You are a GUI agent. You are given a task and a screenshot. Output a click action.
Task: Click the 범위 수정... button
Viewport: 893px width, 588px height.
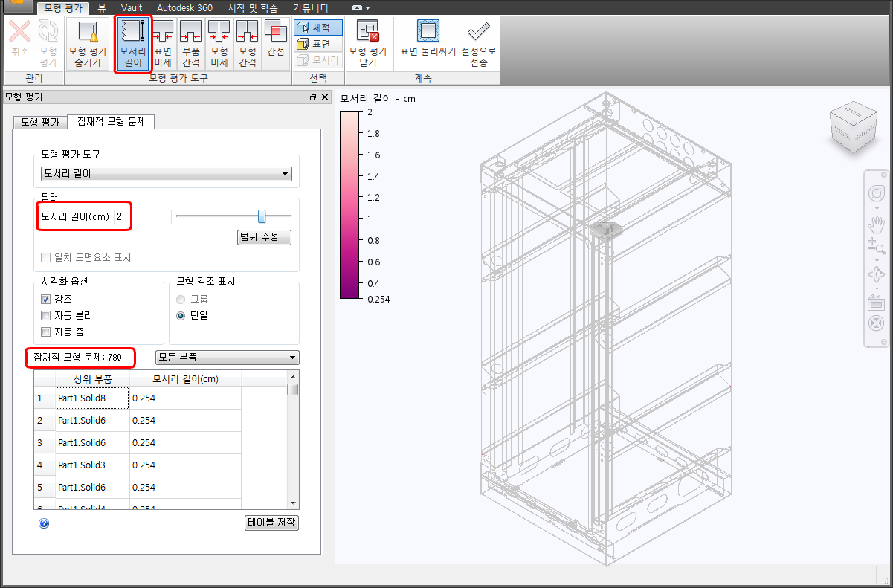tap(264, 238)
